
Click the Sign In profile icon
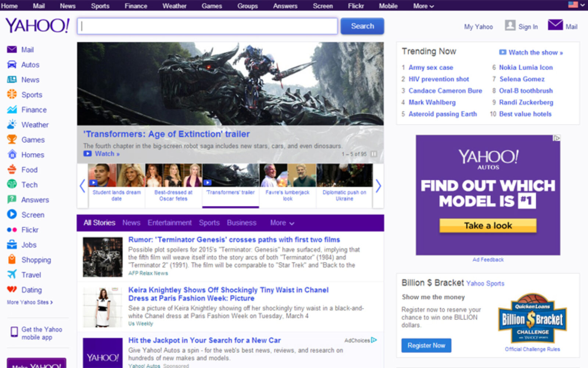pos(510,25)
